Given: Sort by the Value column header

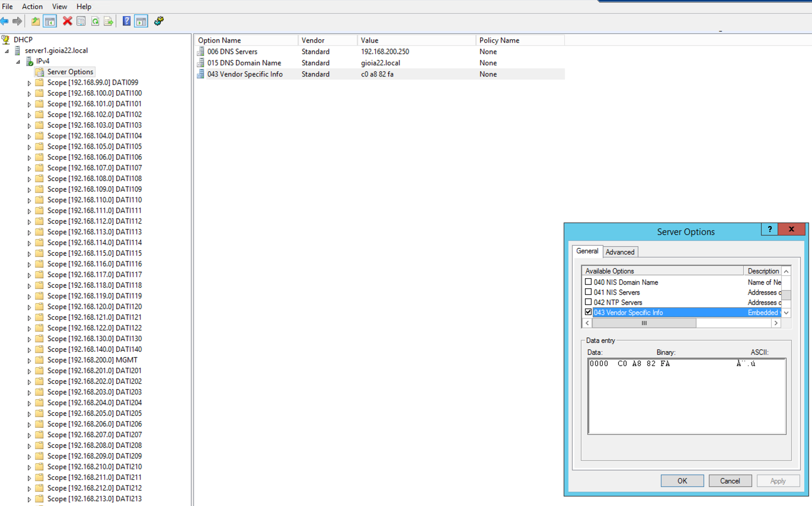Looking at the screenshot, I should click(417, 40).
